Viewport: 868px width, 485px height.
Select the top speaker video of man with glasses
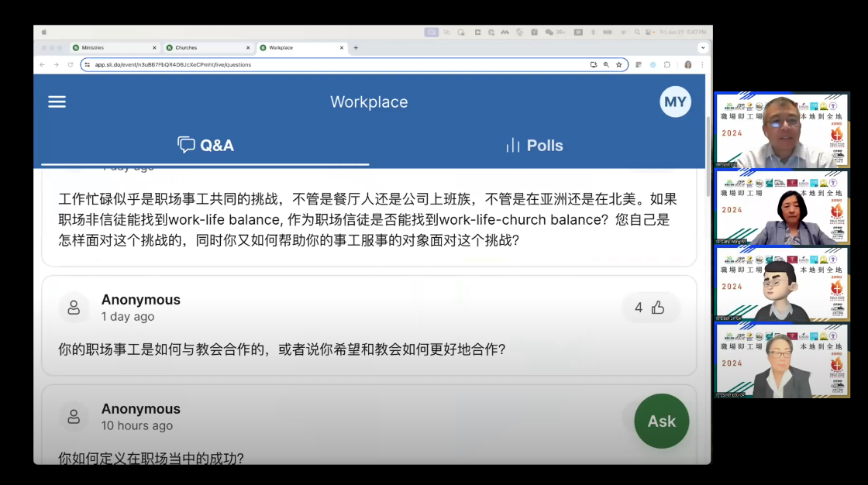click(x=782, y=130)
